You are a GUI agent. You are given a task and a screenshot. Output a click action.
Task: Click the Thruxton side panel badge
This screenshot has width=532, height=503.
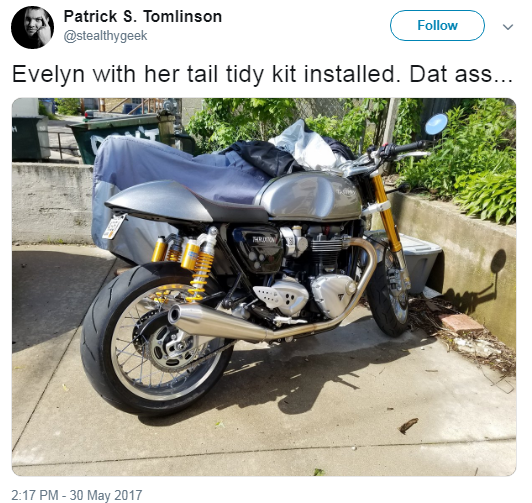point(263,240)
